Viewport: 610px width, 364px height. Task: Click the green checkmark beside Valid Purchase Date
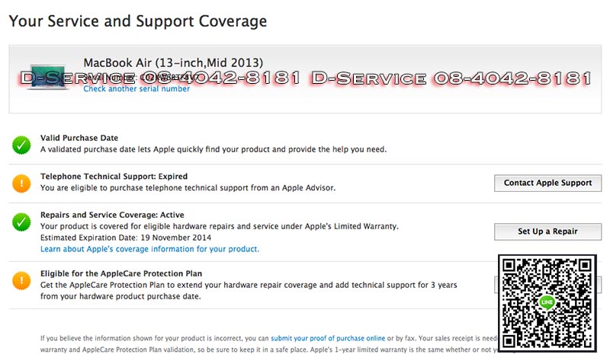21,144
